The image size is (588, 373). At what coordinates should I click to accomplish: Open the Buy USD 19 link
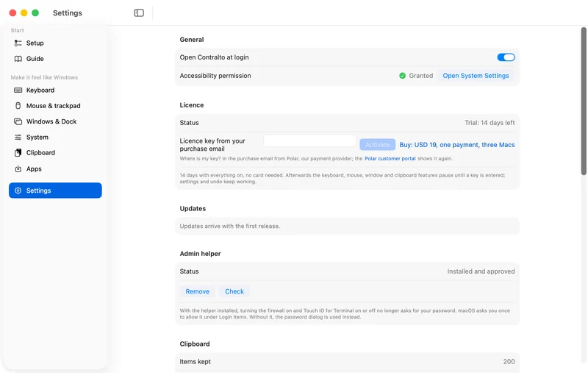click(x=456, y=145)
